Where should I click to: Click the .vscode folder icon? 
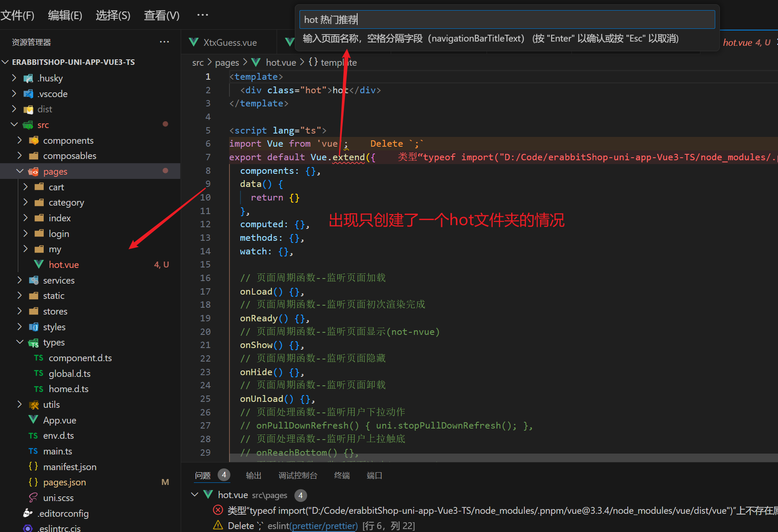[x=28, y=94]
